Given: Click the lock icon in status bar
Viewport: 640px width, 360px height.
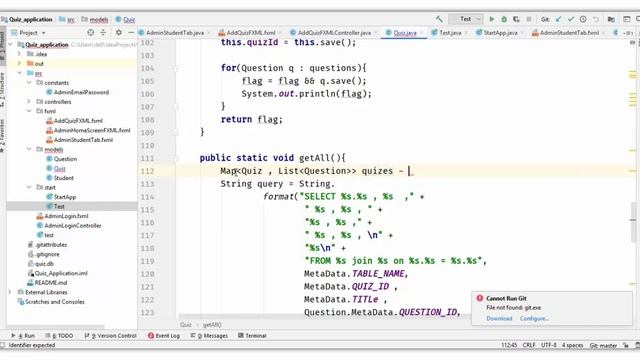Looking at the screenshot, I should [626, 345].
